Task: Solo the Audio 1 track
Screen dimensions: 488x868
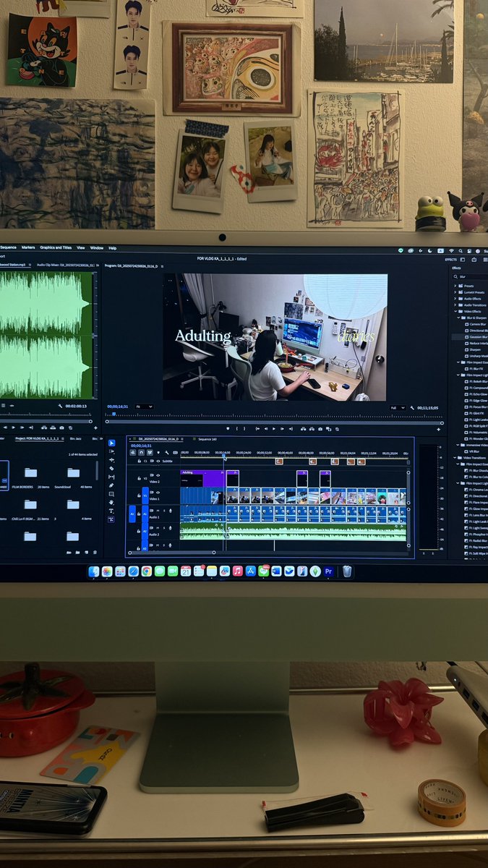Action: pyautogui.click(x=164, y=511)
